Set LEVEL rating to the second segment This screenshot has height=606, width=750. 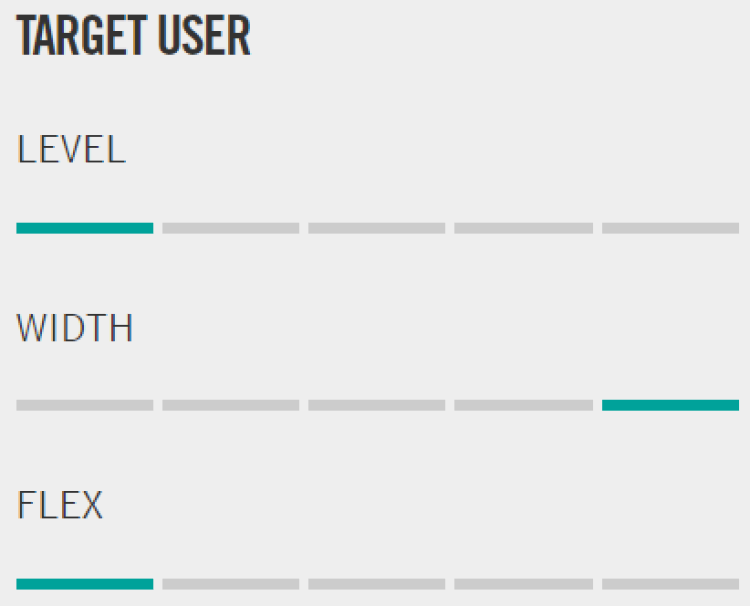[231, 228]
